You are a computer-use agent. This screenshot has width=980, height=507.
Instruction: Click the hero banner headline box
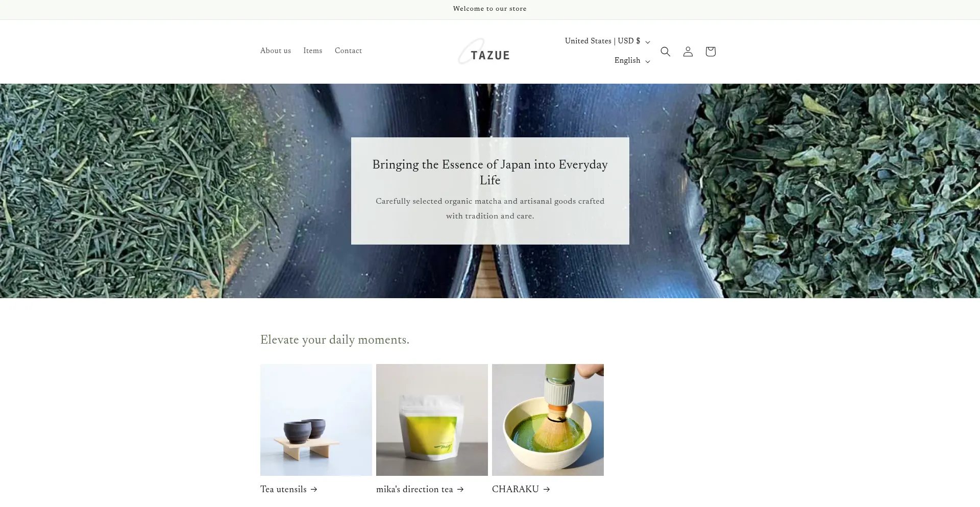pyautogui.click(x=490, y=191)
